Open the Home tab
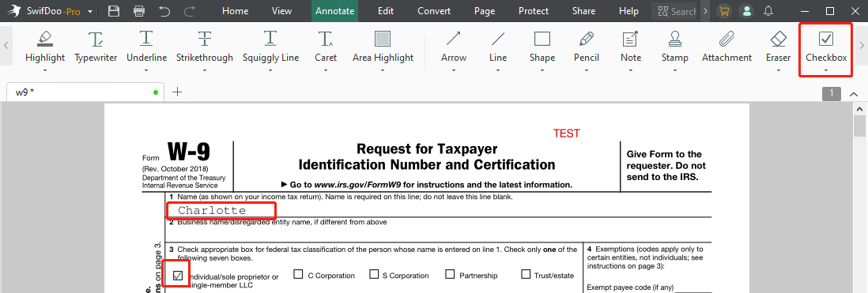 point(235,11)
